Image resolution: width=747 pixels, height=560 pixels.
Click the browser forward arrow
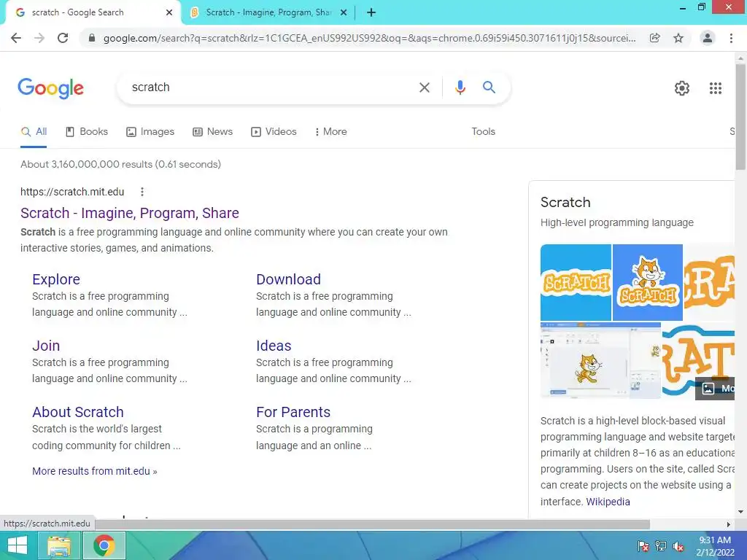(39, 38)
